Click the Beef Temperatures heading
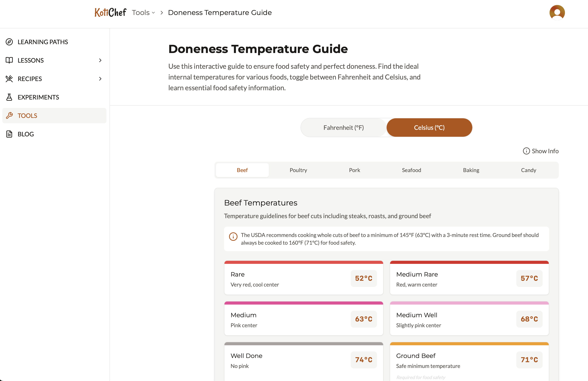 coord(261,203)
